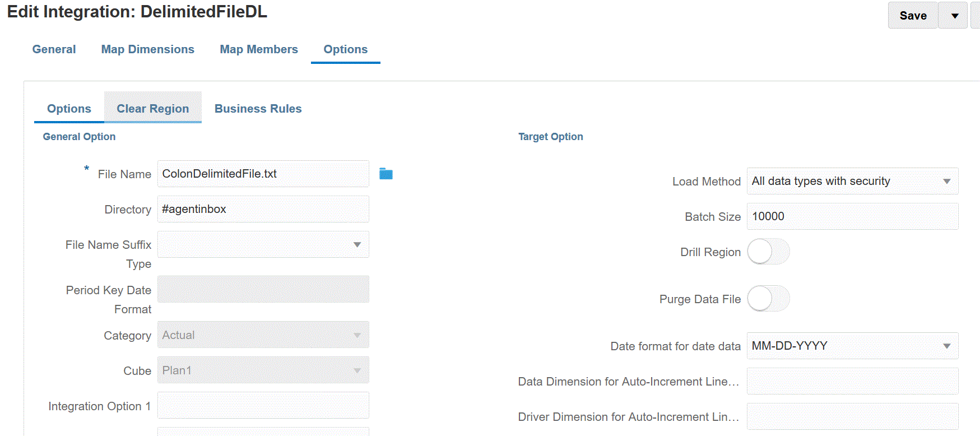Click the Directory text field
The image size is (980, 436).
click(x=263, y=209)
